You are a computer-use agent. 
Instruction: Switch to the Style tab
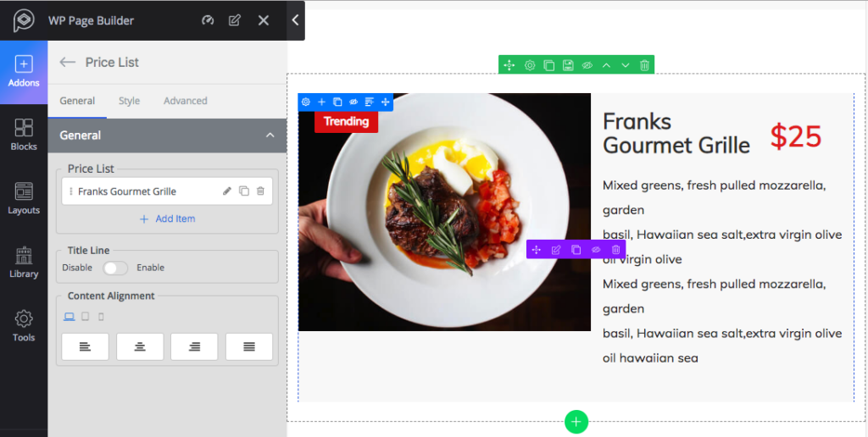(129, 101)
